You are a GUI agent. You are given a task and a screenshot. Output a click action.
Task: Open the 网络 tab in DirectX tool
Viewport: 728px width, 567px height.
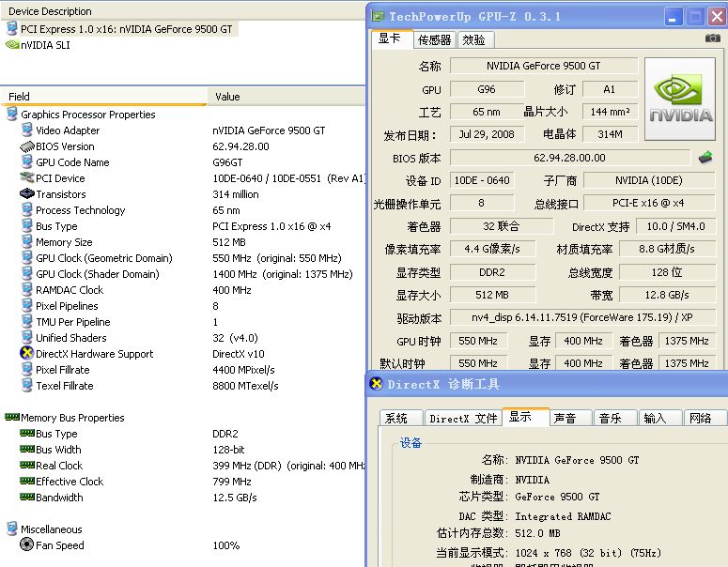tap(705, 418)
